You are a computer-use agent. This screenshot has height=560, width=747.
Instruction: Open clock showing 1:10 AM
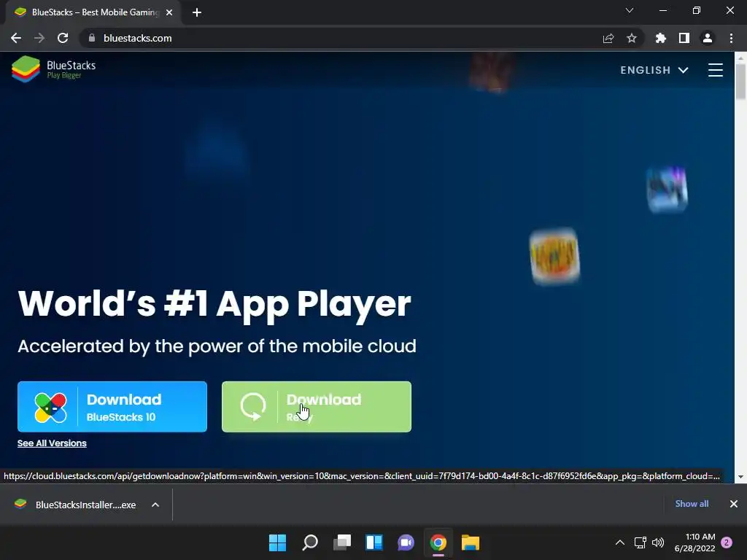coord(695,542)
